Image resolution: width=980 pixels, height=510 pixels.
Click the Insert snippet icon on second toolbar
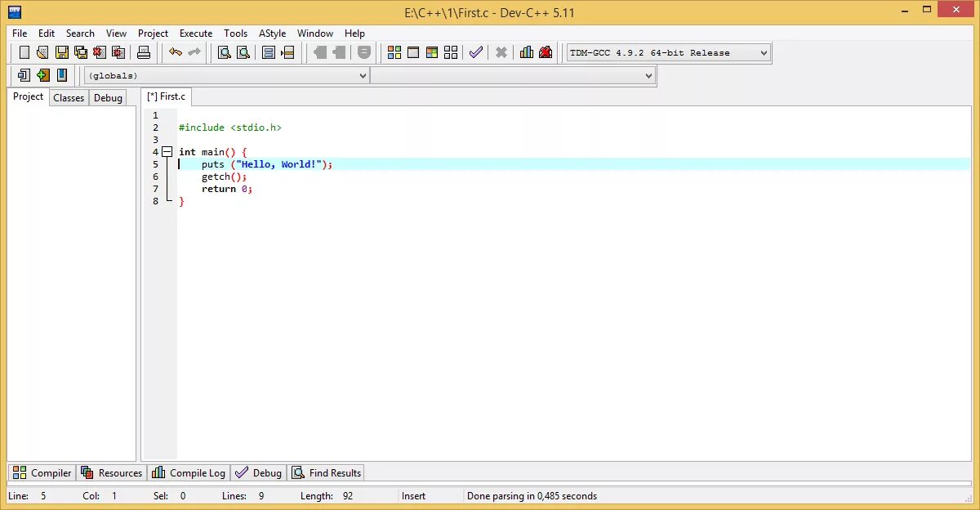(x=24, y=75)
